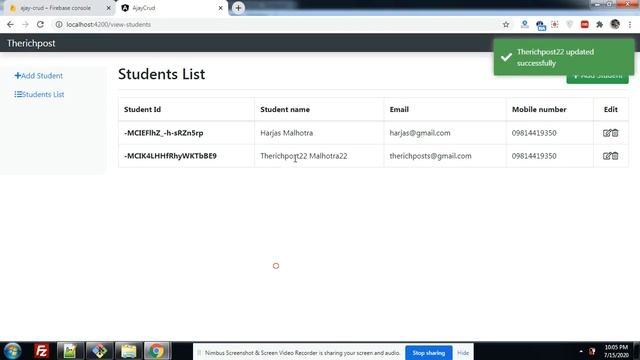Go back in browser history
Viewport: 640px width, 360px height.
coord(10,24)
